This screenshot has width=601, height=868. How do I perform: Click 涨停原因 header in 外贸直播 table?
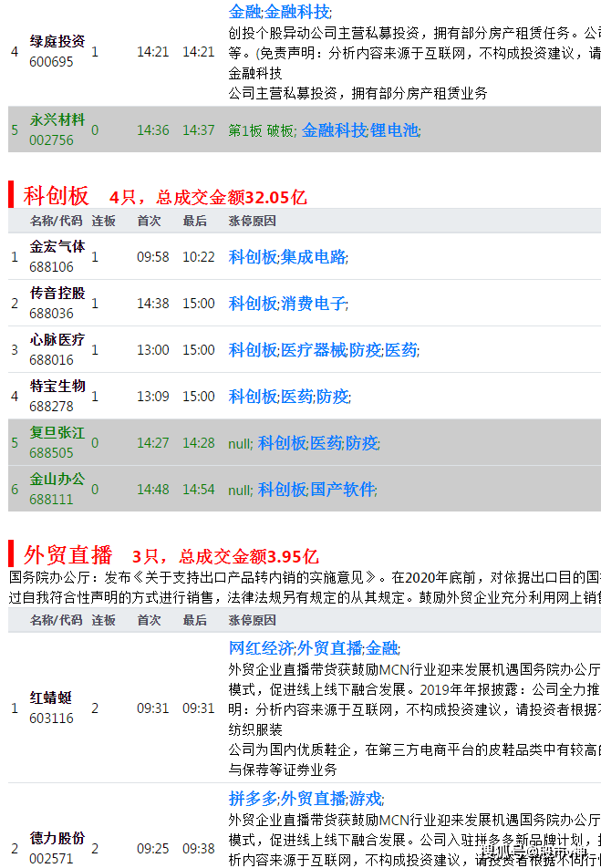tap(252, 620)
